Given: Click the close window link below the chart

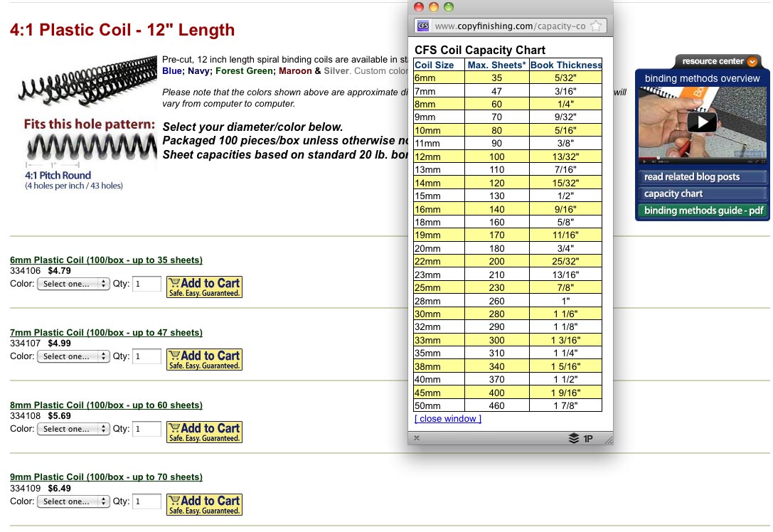Looking at the screenshot, I should click(x=447, y=418).
